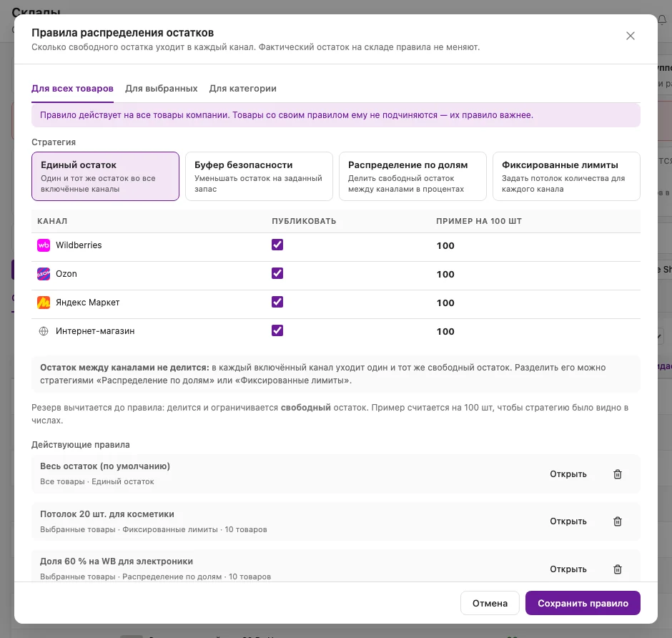Click the «Интернет-магазин» channel name
Viewport: 672px width, 638px height.
coord(95,331)
